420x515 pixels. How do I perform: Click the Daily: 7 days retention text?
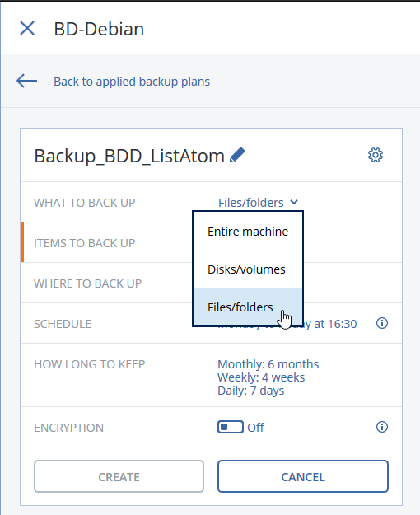pos(251,391)
